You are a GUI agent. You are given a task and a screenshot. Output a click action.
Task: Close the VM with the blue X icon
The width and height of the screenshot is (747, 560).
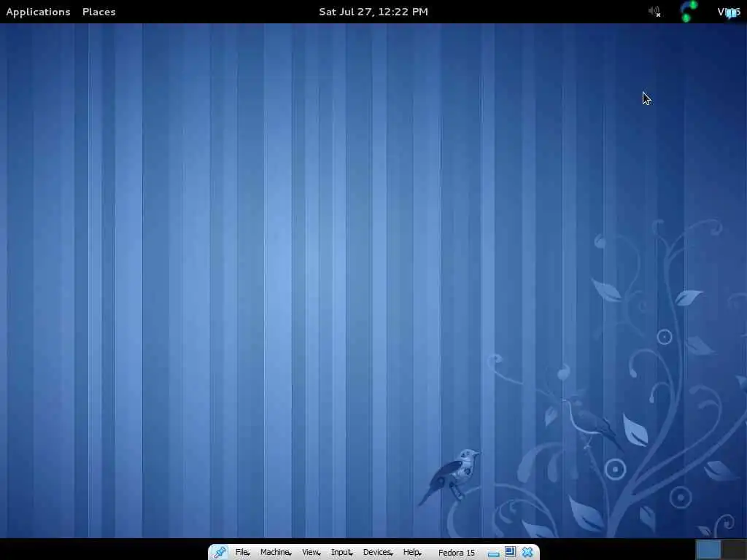[x=527, y=553]
